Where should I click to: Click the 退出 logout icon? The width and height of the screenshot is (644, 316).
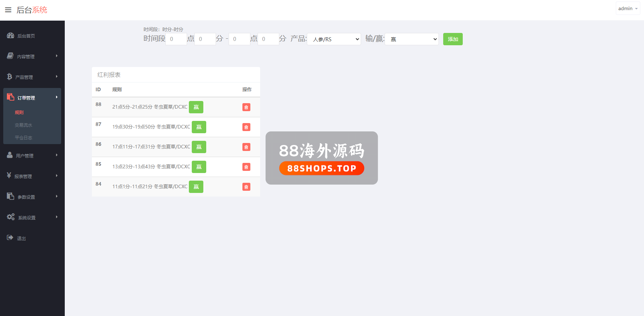pos(10,238)
